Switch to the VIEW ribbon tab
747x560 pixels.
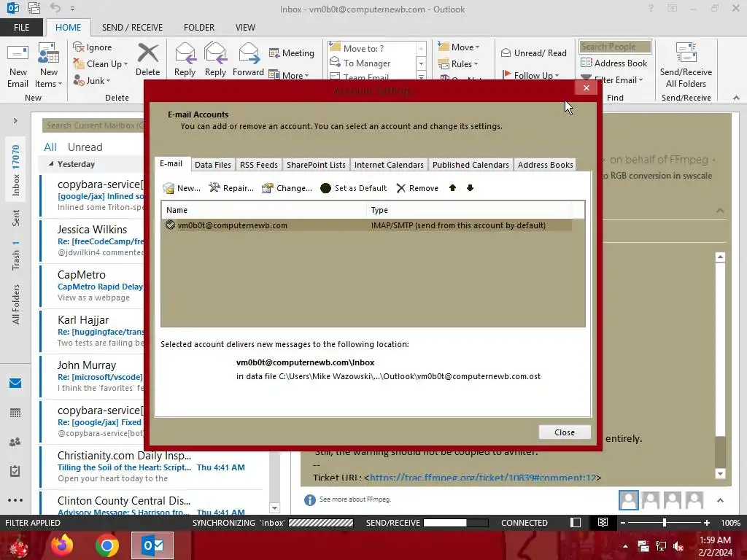pos(245,27)
